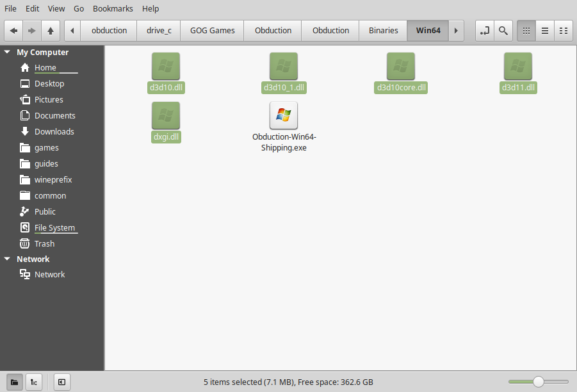The image size is (577, 392).
Task: Open the common bookmark folder
Action: point(50,196)
